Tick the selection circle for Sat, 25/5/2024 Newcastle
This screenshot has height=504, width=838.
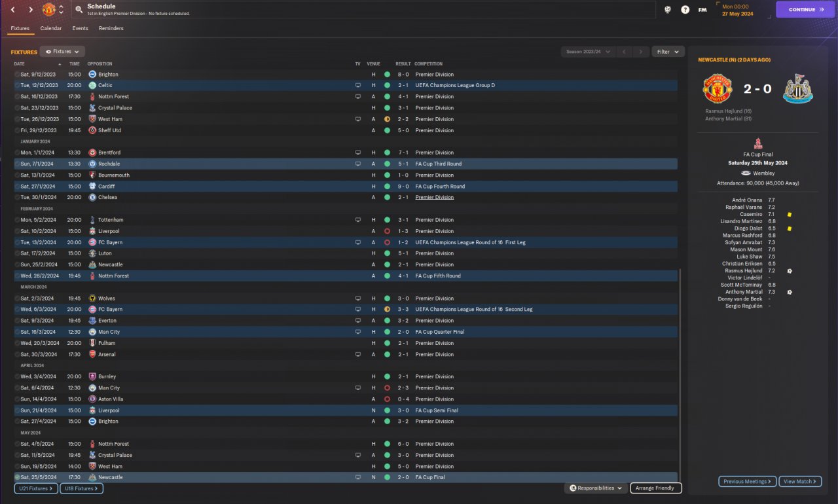pyautogui.click(x=17, y=478)
